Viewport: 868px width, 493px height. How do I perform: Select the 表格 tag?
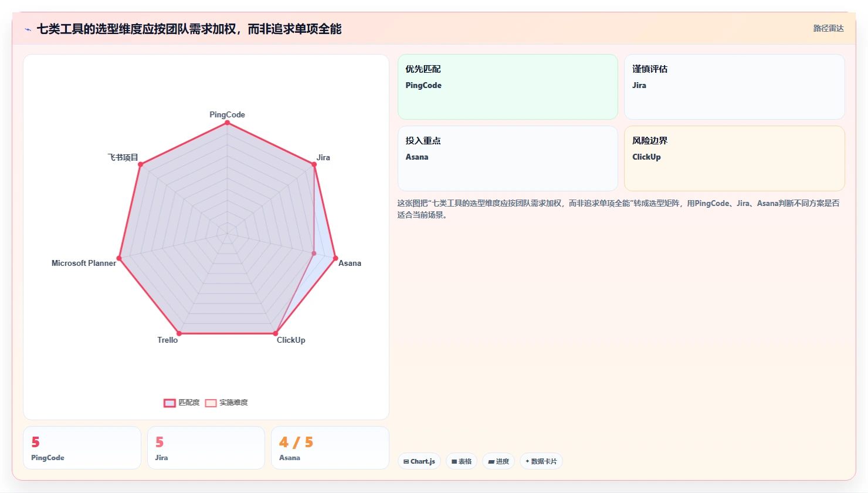click(x=462, y=461)
